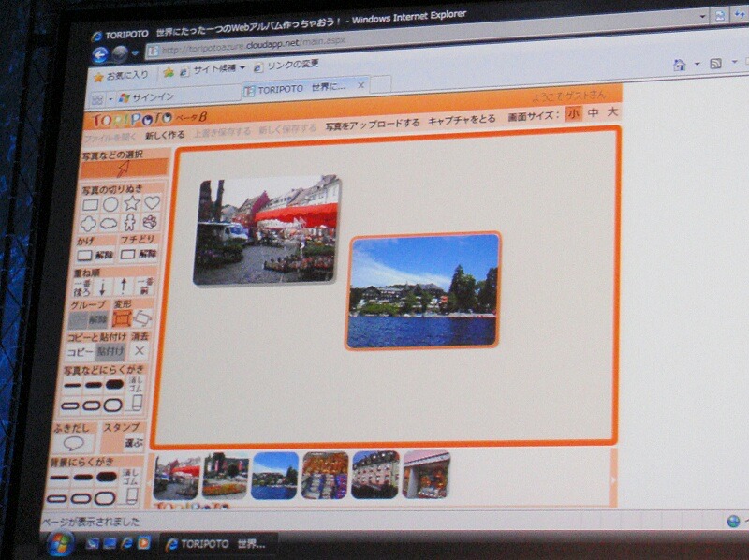This screenshot has width=749, height=560.
Task: Choose the star photo cutout shape
Action: coord(132,203)
